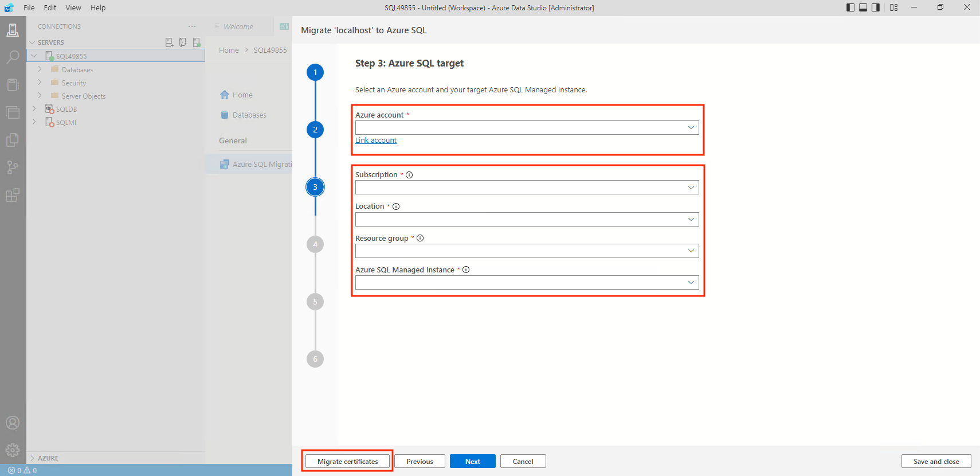Viewport: 980px width, 476px height.
Task: Open the Azure account dropdown
Action: (x=527, y=127)
